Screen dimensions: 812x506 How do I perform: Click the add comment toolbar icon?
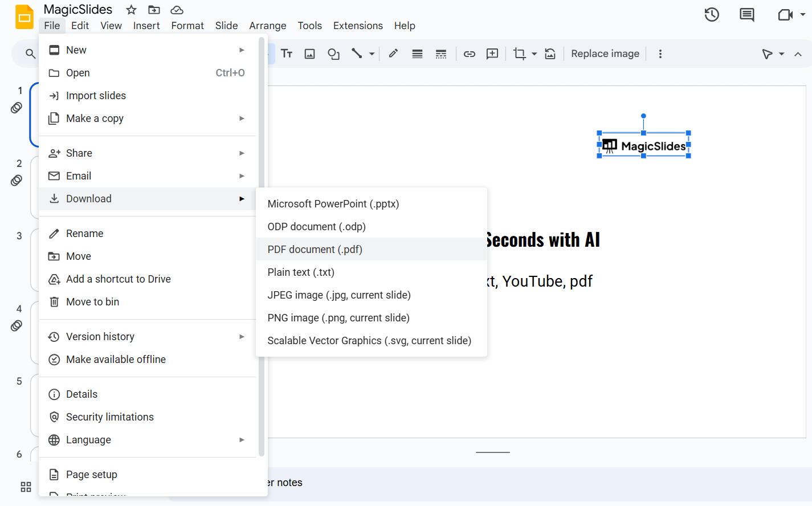click(492, 54)
